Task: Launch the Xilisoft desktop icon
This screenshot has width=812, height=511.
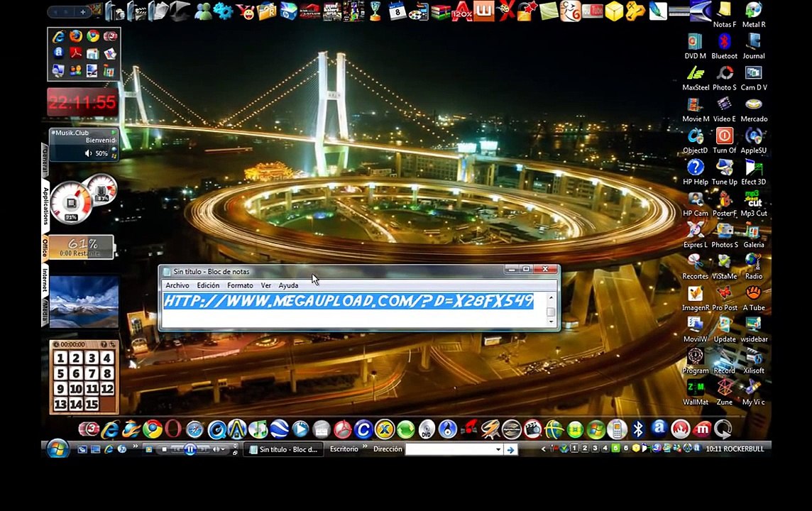Action: coord(754,361)
